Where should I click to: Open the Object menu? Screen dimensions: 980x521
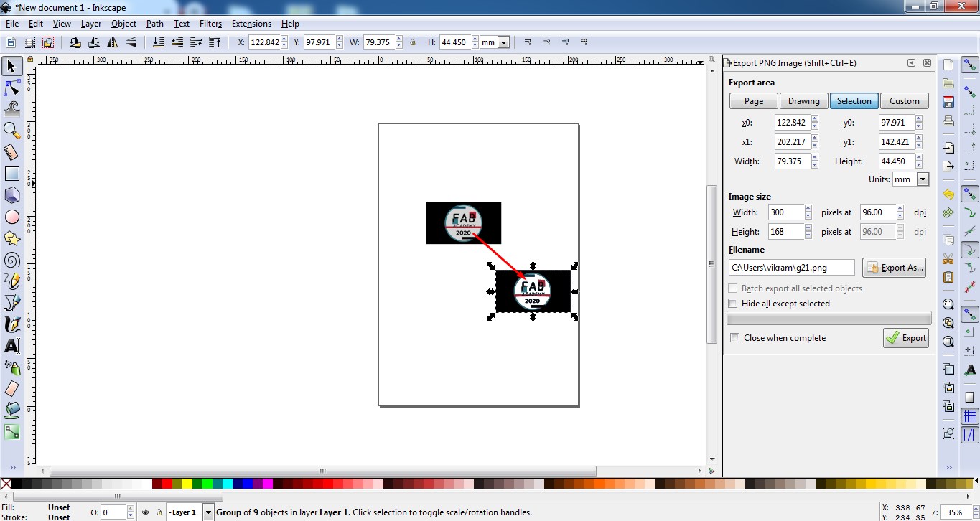click(123, 24)
